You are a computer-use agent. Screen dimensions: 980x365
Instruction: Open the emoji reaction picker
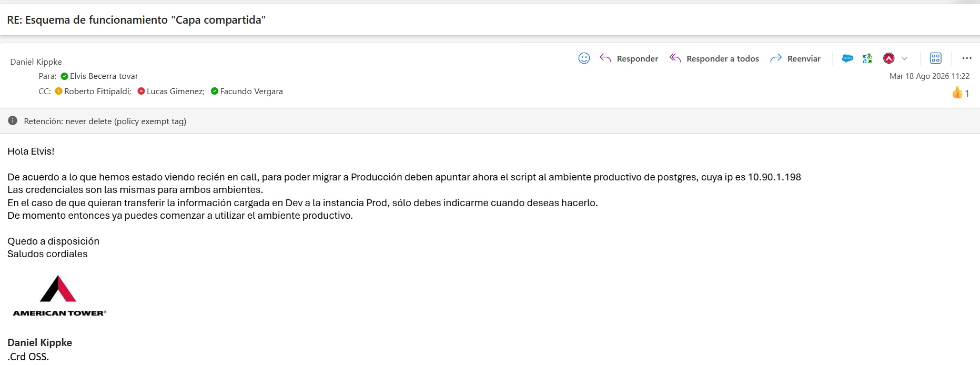click(584, 58)
